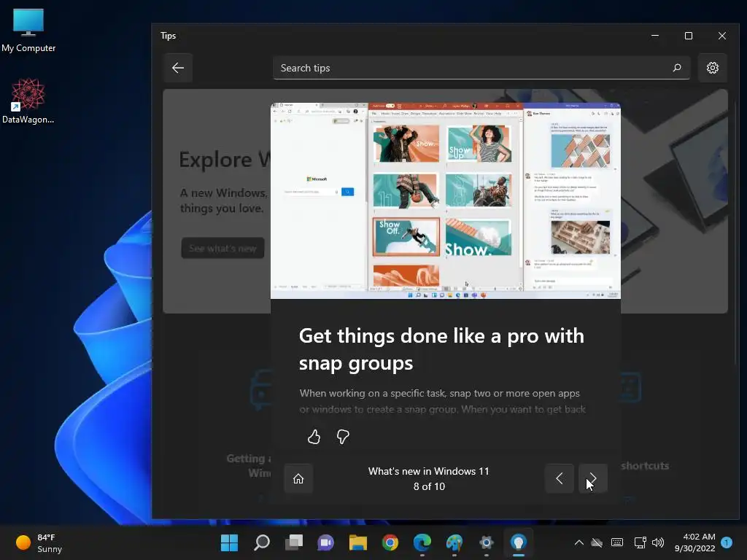Open My Computer desktop icon
This screenshot has width=747, height=560.
(x=28, y=30)
